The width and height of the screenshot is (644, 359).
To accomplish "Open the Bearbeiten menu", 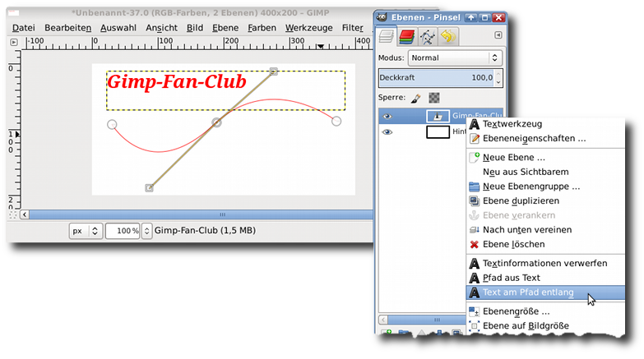I will pyautogui.click(x=67, y=28).
